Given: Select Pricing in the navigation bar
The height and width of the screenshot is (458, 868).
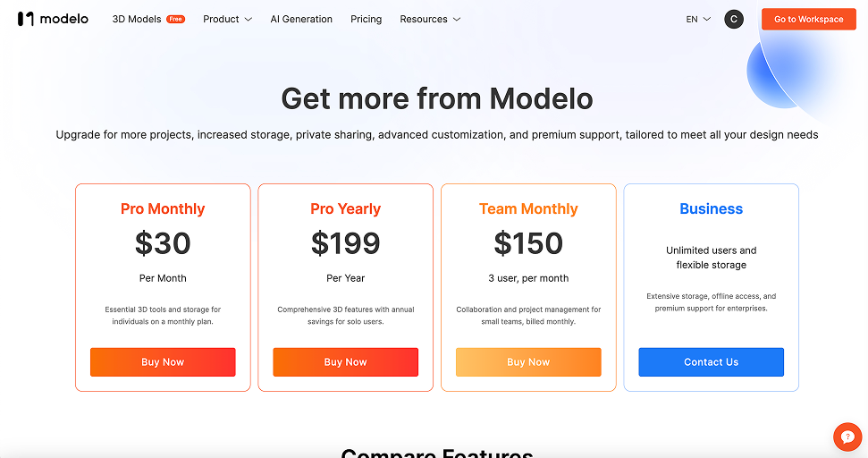Looking at the screenshot, I should (x=366, y=19).
